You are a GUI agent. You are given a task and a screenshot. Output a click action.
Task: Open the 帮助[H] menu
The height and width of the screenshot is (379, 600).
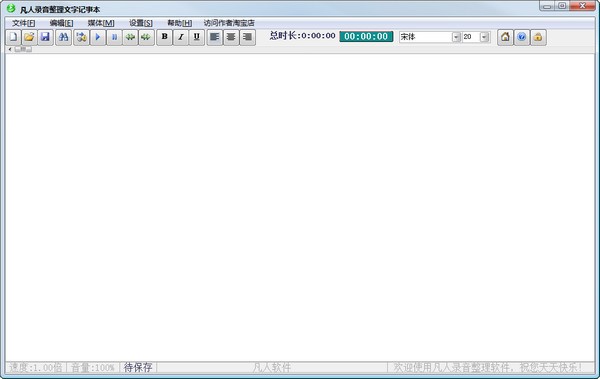click(x=179, y=23)
